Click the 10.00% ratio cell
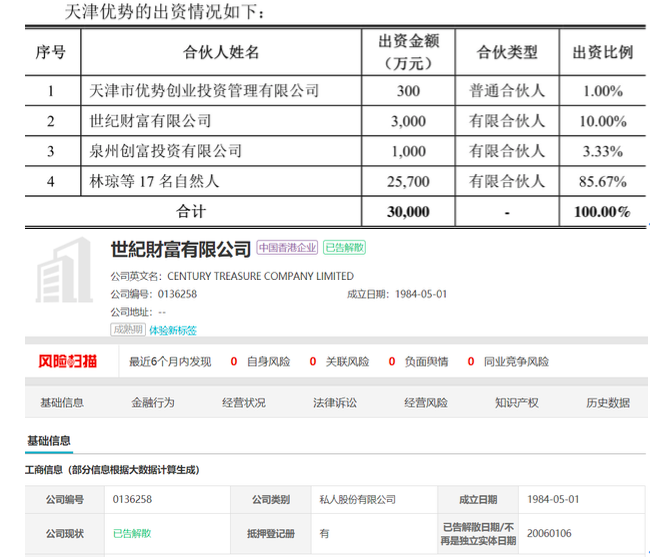Screen dimensions: 650x558 (x=603, y=121)
